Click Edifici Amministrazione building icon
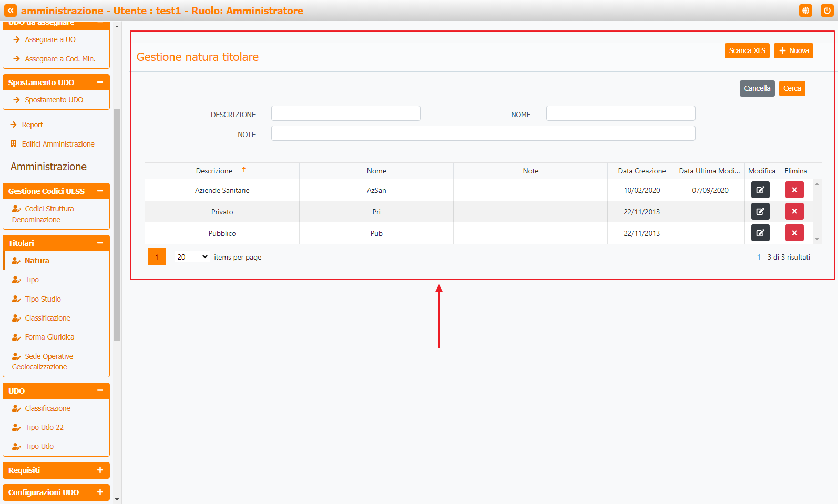Viewport: 838px width, 504px height. 14,144
